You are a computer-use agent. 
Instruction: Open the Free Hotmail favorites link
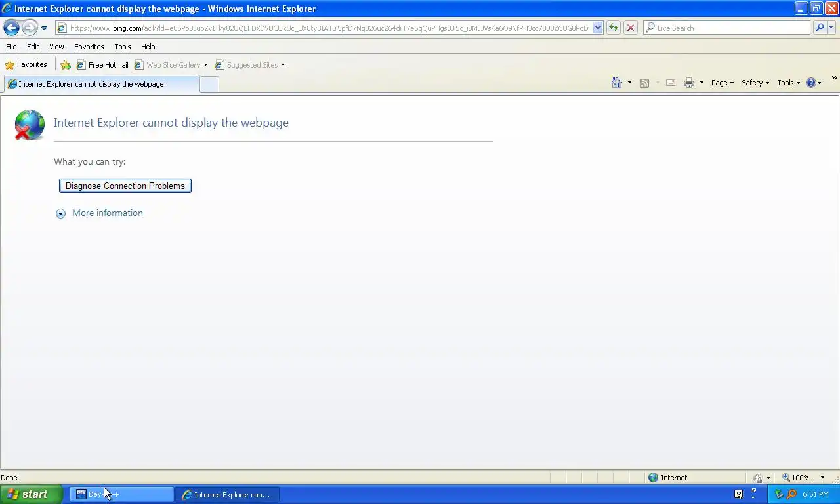pos(102,65)
